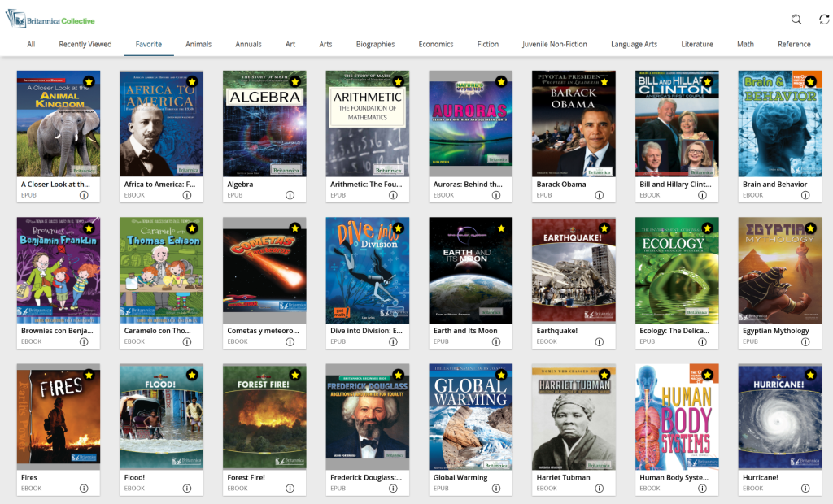
Task: Open info for Cometas y meteoros
Action: (290, 341)
